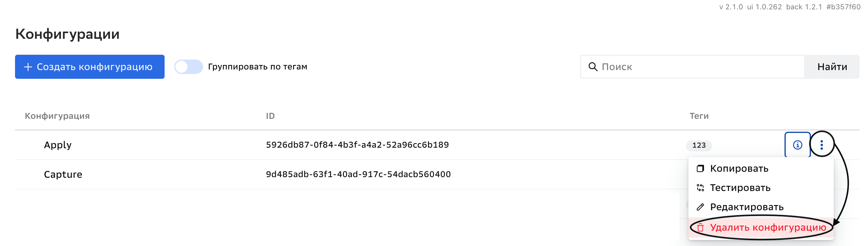Open the Capture configuration row
The height and width of the screenshot is (246, 868).
coord(63,174)
